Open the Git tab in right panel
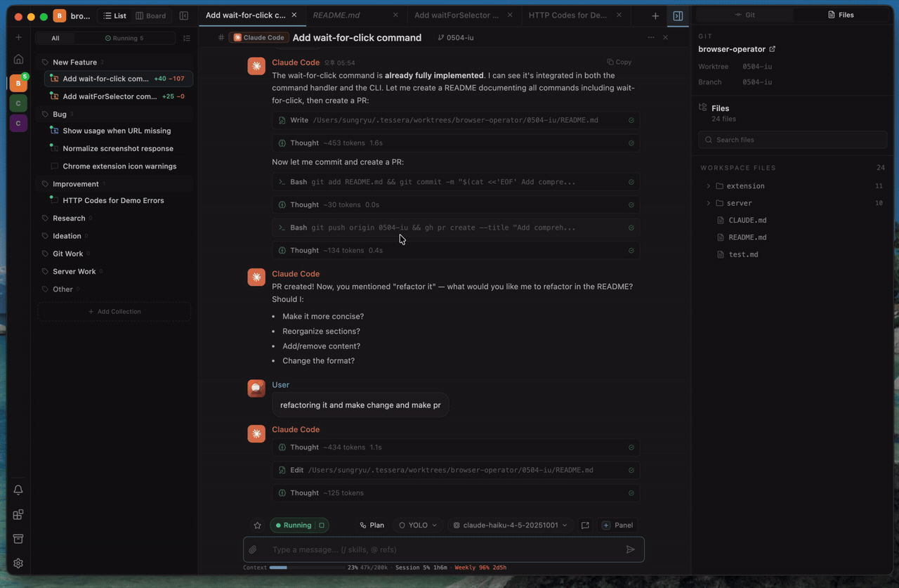This screenshot has height=588, width=899. (x=744, y=15)
